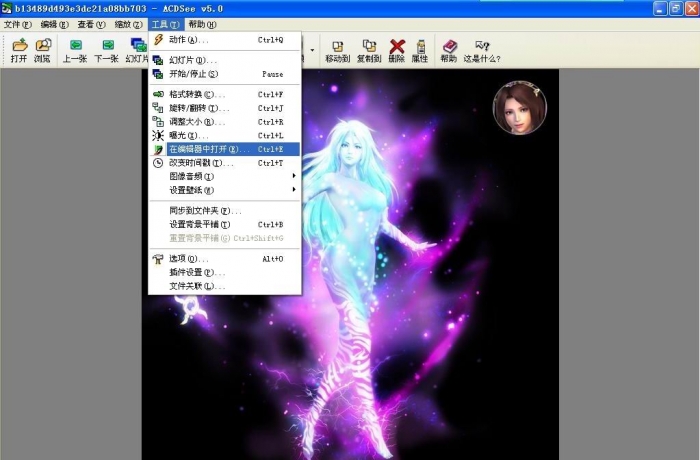The image size is (700, 460).
Task: Open the Properties (属性) toolbar icon
Action: coord(420,50)
